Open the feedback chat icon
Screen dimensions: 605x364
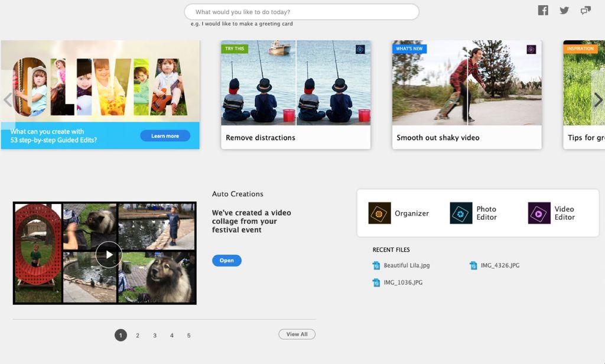[586, 10]
